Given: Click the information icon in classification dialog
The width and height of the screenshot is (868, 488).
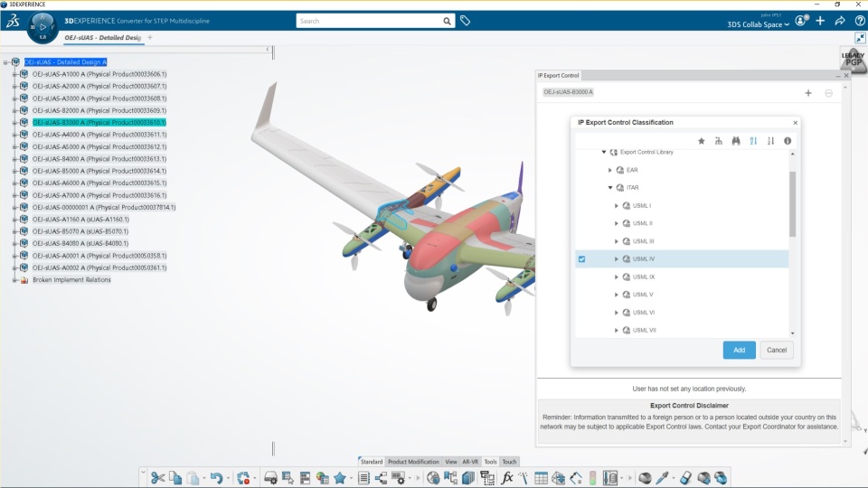Looking at the screenshot, I should [x=788, y=141].
